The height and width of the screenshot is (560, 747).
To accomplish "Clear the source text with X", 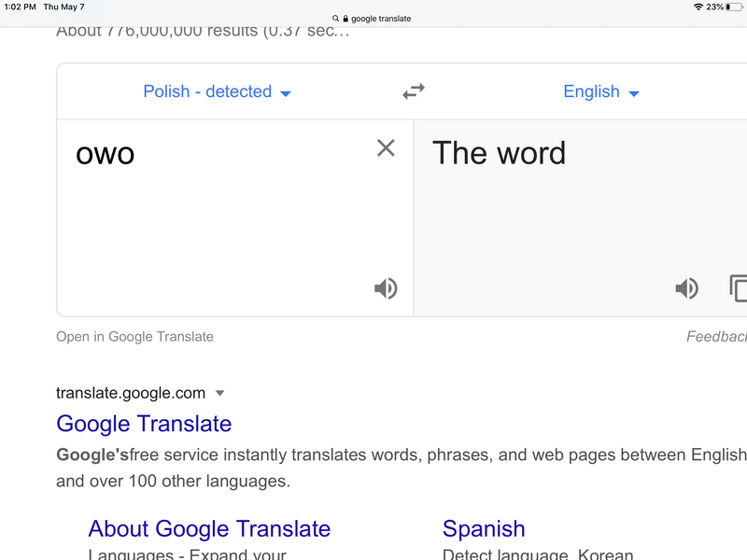I will (x=386, y=147).
